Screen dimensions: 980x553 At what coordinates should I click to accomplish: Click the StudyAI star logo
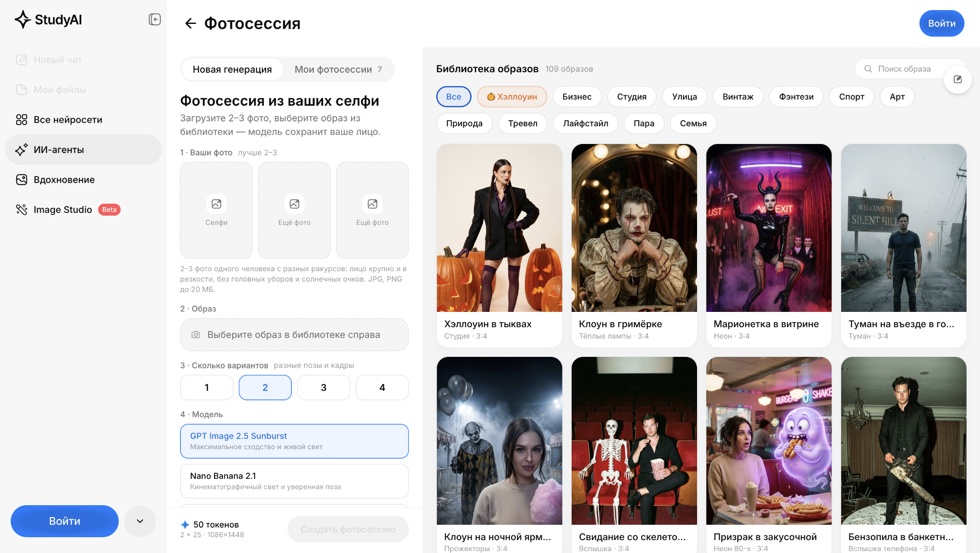pyautogui.click(x=23, y=20)
